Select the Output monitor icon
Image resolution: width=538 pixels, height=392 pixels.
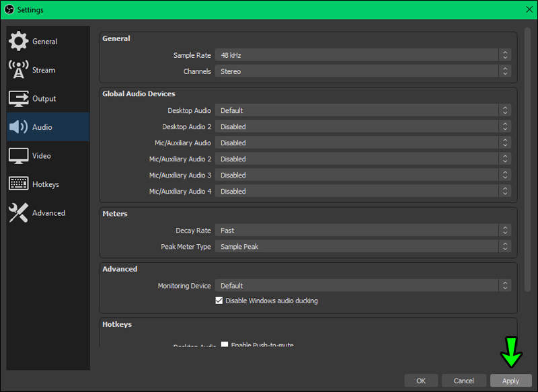coord(18,99)
